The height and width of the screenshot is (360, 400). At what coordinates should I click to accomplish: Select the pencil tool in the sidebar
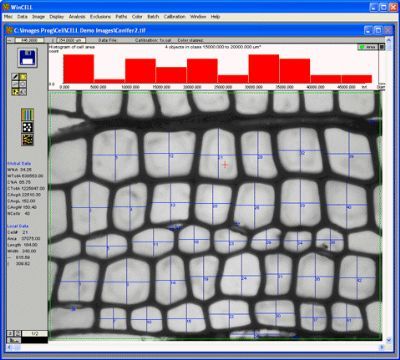tap(15, 77)
